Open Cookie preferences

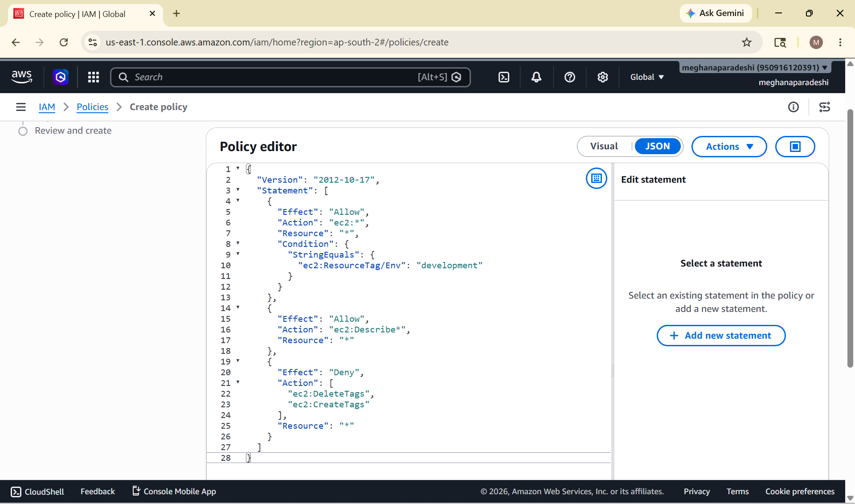[x=800, y=492]
